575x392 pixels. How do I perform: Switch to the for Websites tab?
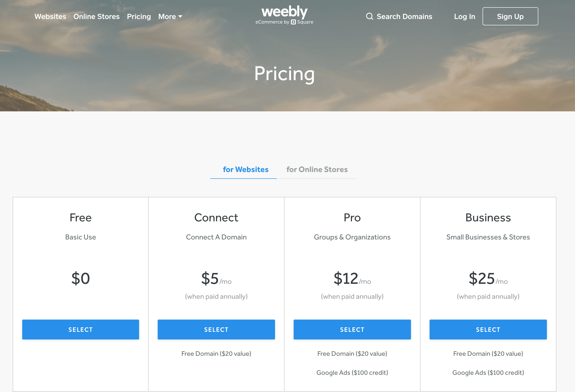click(x=246, y=169)
